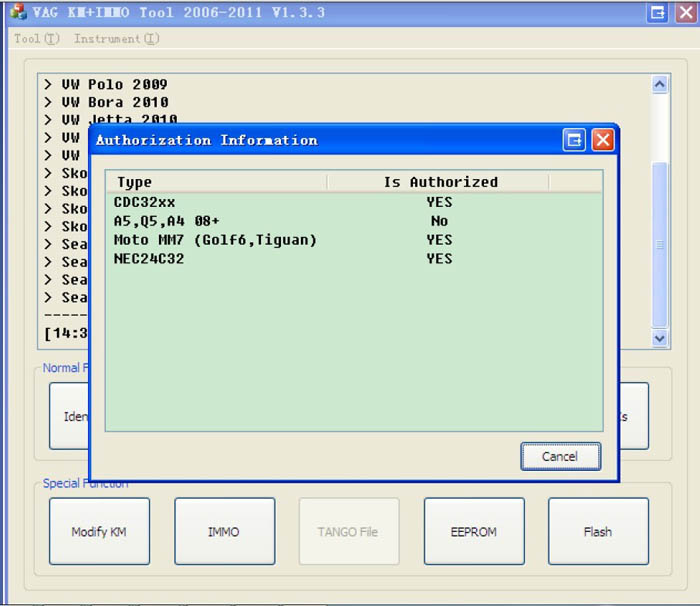
Task: Select the NEC24C32 row
Action: tap(354, 259)
